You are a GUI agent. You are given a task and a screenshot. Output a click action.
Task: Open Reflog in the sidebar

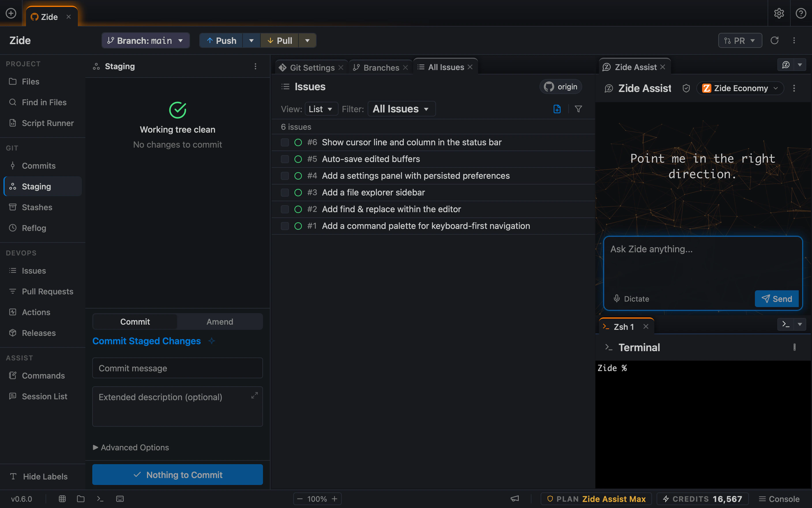point(43,228)
